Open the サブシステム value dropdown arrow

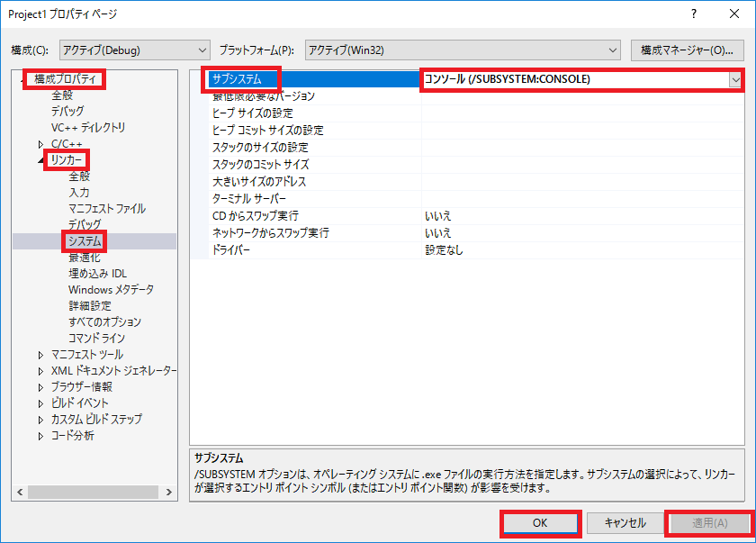[735, 79]
